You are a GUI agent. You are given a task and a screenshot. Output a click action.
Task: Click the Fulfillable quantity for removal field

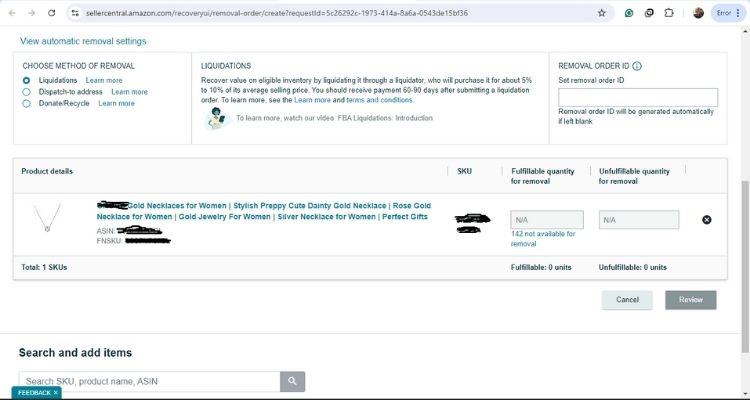pos(547,220)
